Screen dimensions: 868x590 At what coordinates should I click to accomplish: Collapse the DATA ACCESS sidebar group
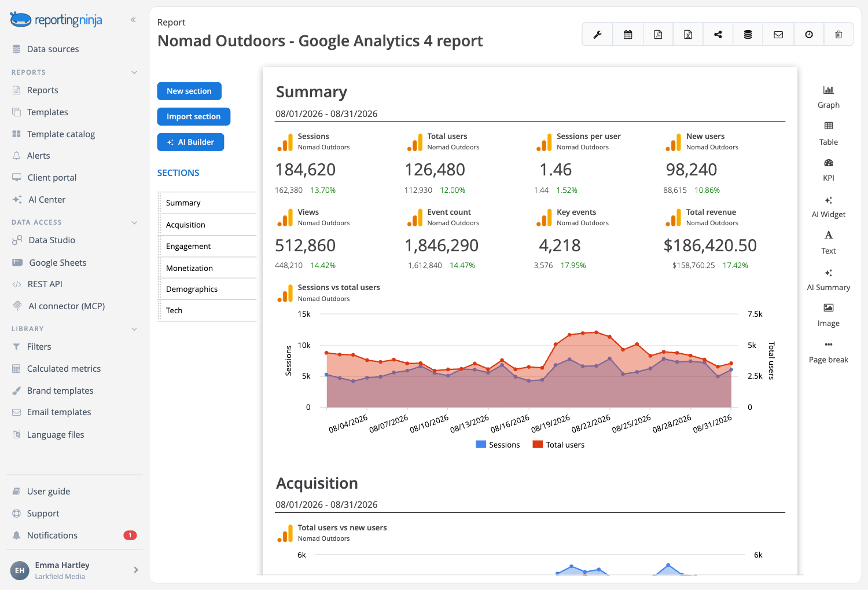point(134,222)
